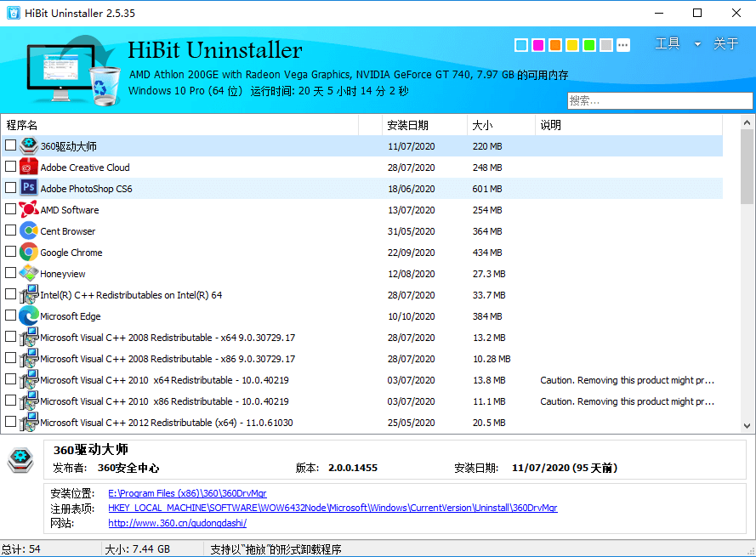Click icon for Visual C++ 2010 x86 row
The image size is (756, 557).
click(x=29, y=401)
